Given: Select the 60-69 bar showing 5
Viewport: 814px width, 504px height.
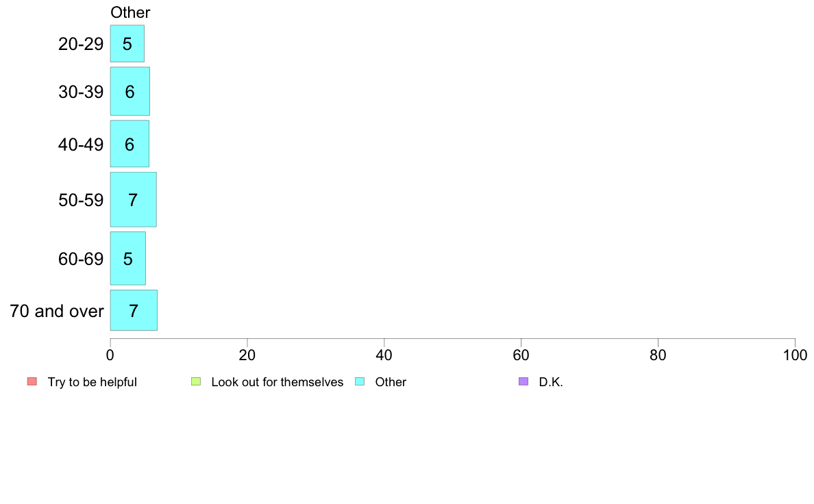Looking at the screenshot, I should coord(127,258).
